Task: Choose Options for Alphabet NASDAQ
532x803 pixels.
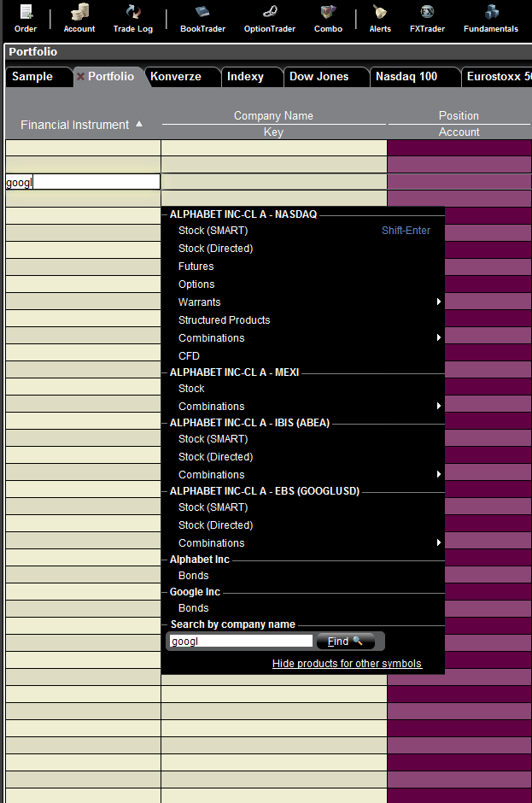Action: (x=196, y=284)
